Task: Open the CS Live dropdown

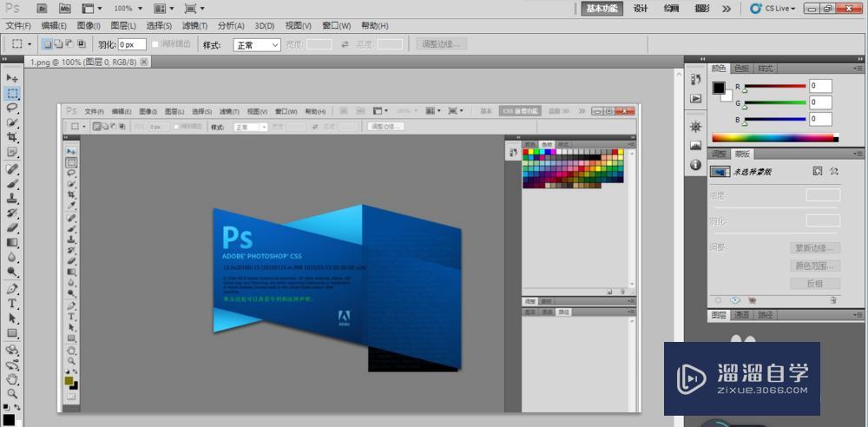Action: tap(773, 9)
